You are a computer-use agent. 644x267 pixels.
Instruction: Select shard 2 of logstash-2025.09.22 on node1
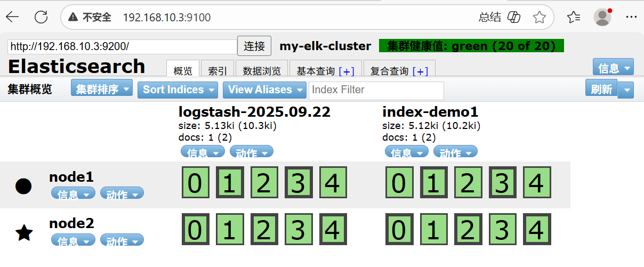pos(264,183)
